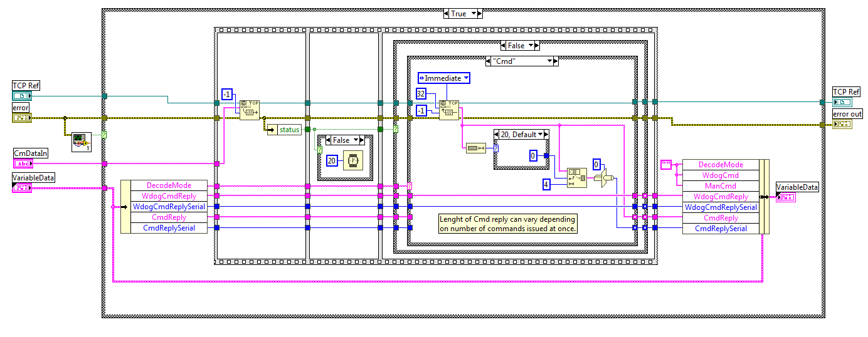868x337 pixels.
Task: Select the "Lenght of Cmd reply" comment
Action: click(x=507, y=224)
